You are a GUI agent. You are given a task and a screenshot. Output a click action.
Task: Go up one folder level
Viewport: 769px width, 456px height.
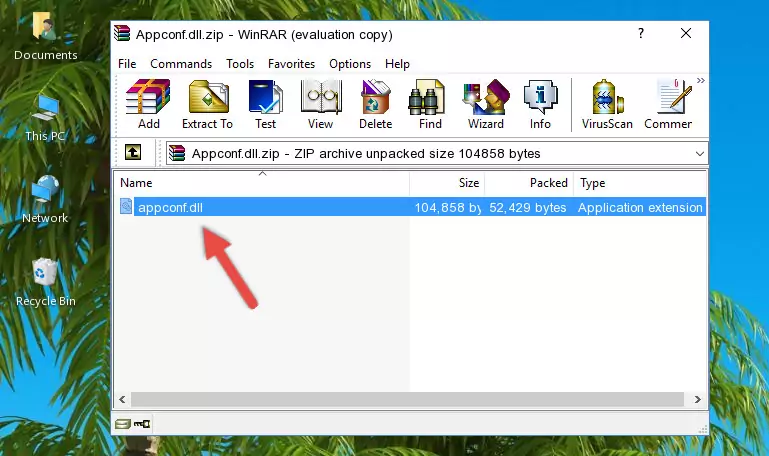point(133,152)
